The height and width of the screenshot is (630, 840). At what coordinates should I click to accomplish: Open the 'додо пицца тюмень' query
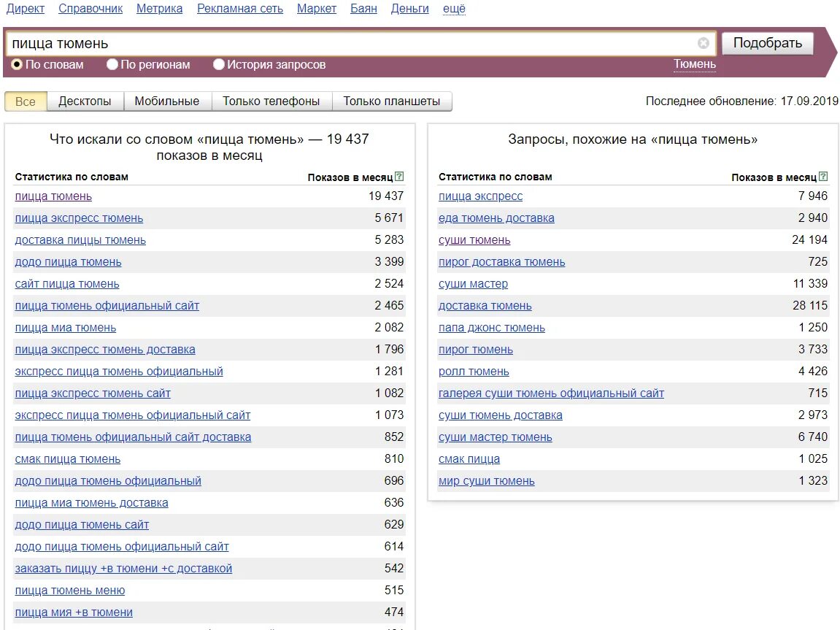tap(68, 263)
